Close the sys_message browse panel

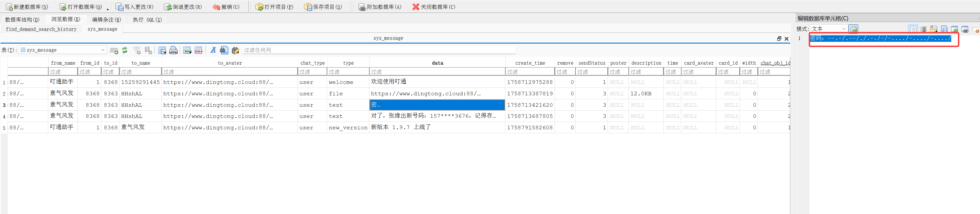point(786,38)
